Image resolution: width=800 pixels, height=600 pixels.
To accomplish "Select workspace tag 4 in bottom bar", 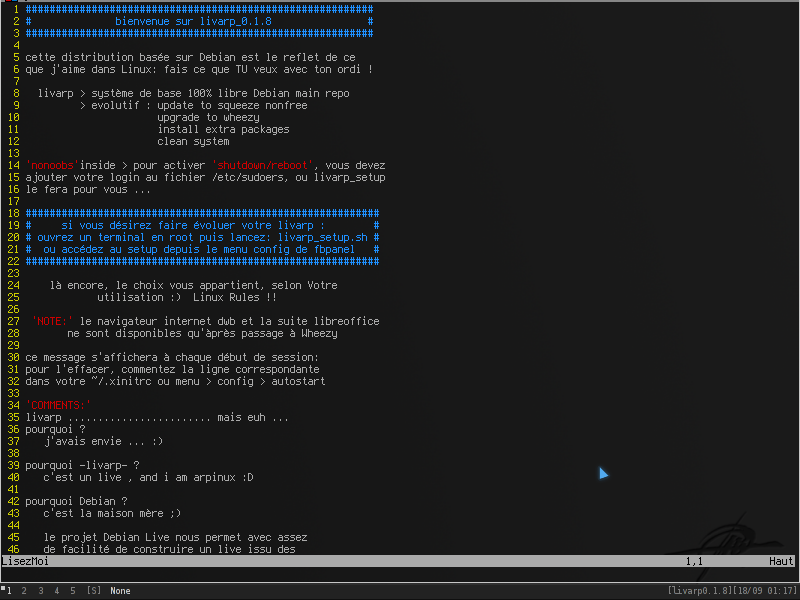I will pos(57,591).
